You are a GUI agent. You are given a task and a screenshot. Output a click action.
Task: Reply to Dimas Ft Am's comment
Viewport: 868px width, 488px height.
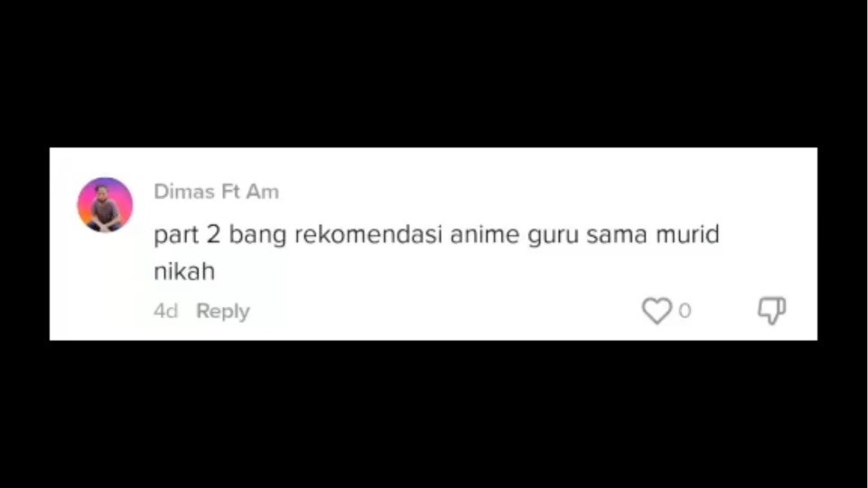(223, 311)
